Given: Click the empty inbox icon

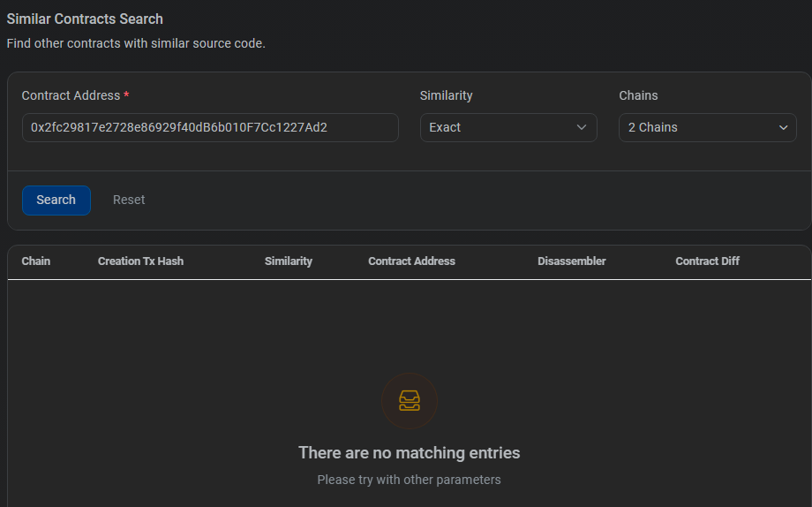Looking at the screenshot, I should (410, 401).
